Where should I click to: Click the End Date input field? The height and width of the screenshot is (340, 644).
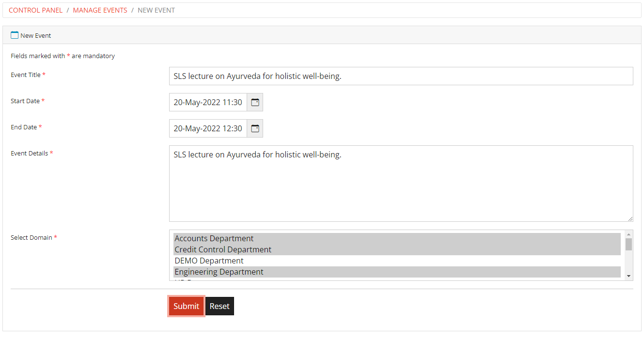tap(207, 128)
